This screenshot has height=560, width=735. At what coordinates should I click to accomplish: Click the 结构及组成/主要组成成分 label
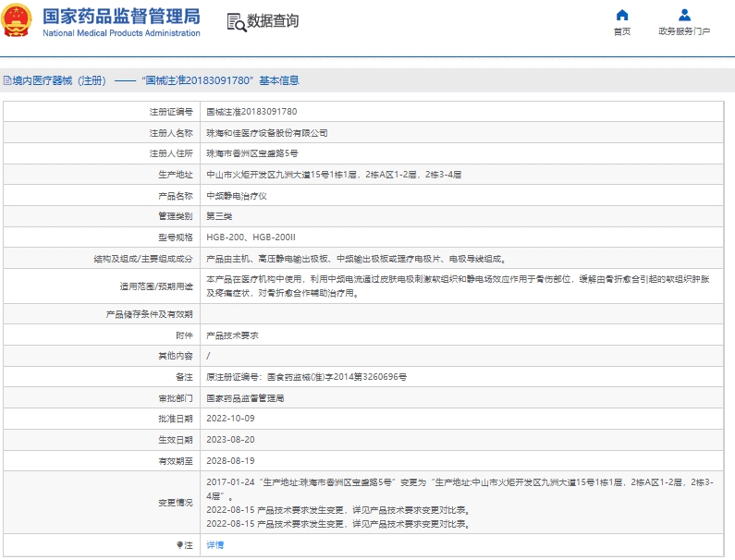coord(143,259)
